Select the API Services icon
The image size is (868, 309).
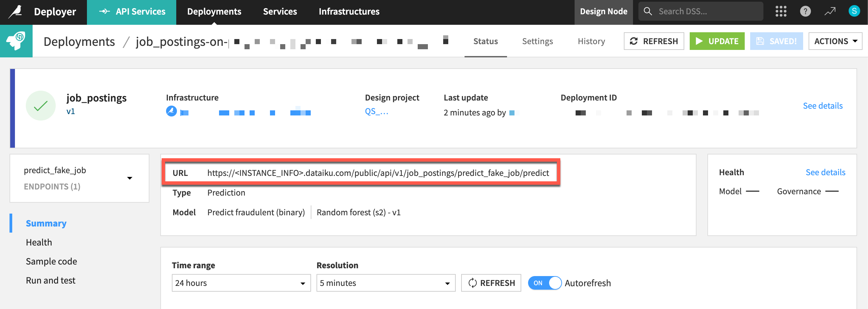point(104,11)
